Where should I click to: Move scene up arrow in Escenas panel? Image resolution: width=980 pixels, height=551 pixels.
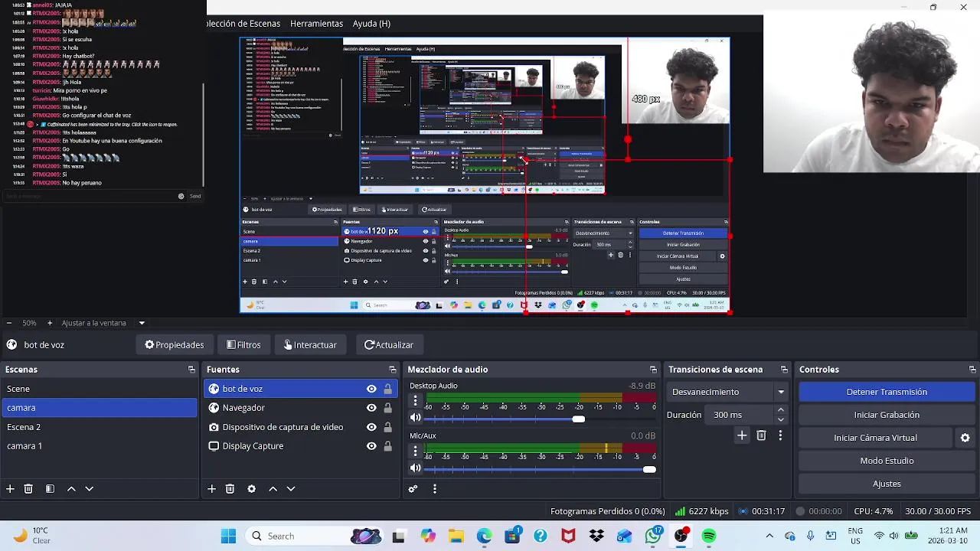point(71,488)
